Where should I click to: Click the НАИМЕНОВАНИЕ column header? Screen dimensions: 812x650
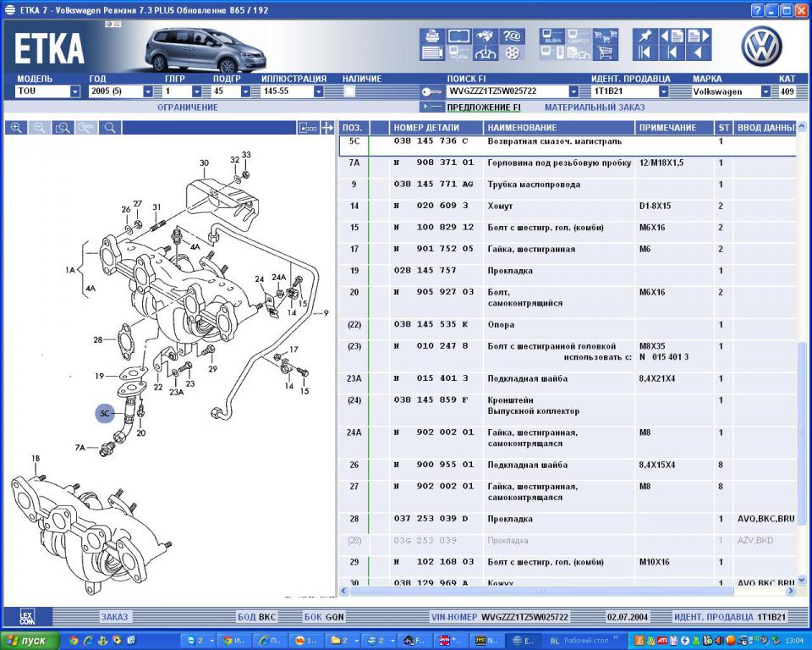click(x=559, y=128)
